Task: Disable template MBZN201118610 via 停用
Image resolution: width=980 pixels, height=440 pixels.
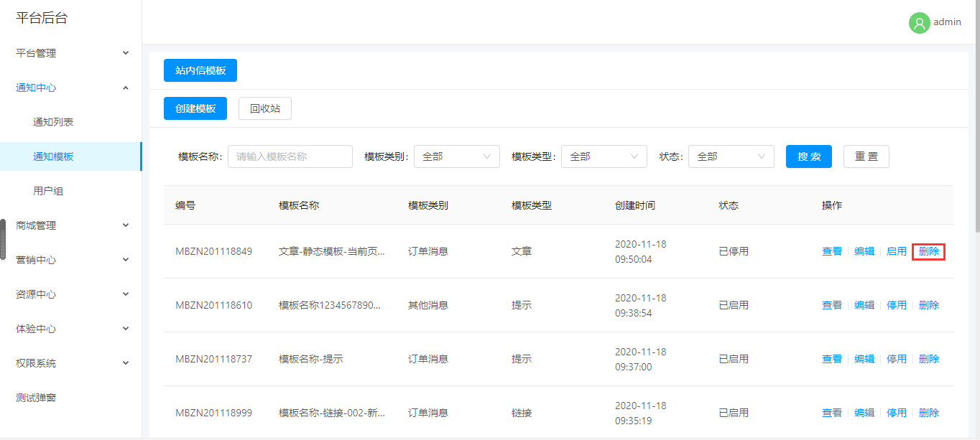Action: pos(897,305)
